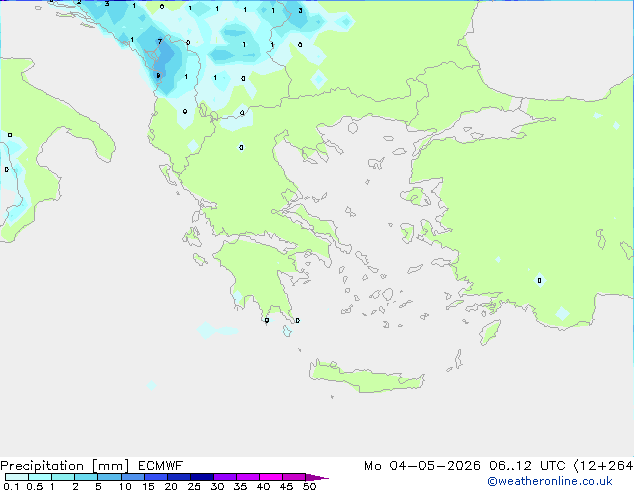Image resolution: width=634 pixels, height=490 pixels.
Task: Click the '06..12 UTC' time text
Action: (527, 466)
